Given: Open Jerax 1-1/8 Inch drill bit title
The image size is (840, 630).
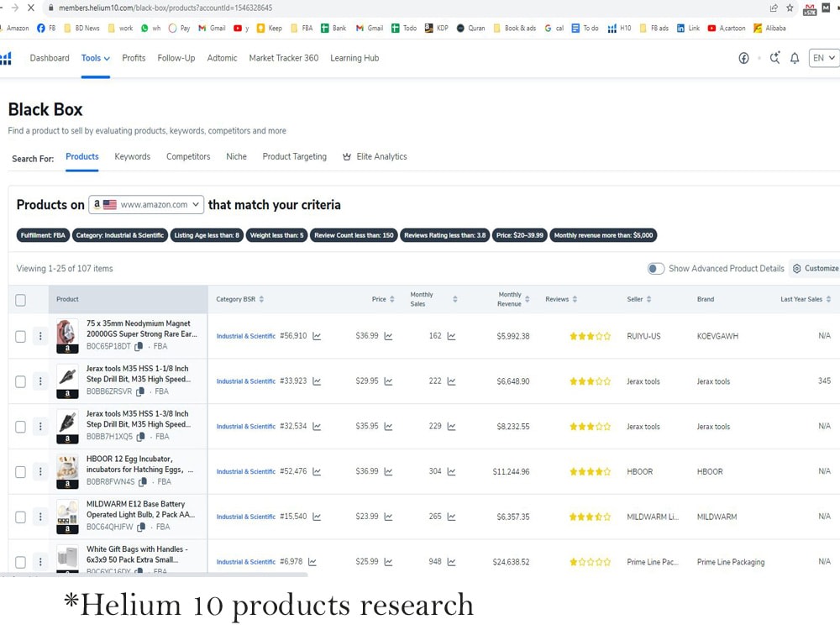Looking at the screenshot, I should (139, 374).
